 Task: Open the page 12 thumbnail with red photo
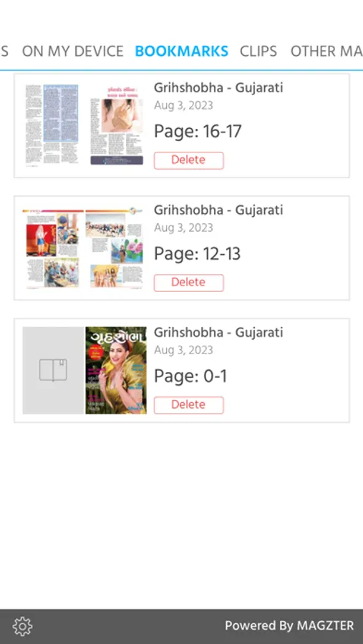coord(53,248)
